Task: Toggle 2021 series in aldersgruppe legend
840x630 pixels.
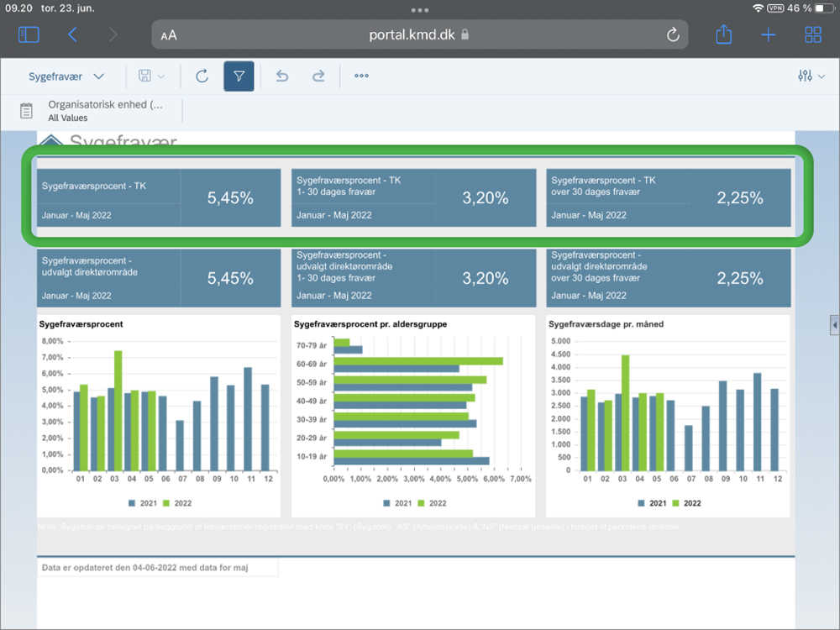Action: point(398,503)
